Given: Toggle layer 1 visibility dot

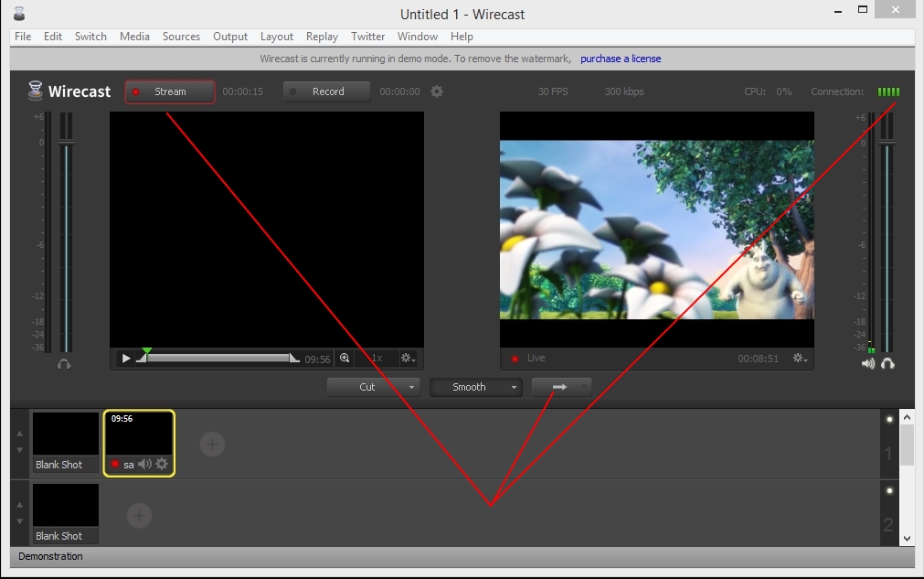Looking at the screenshot, I should click(x=889, y=419).
